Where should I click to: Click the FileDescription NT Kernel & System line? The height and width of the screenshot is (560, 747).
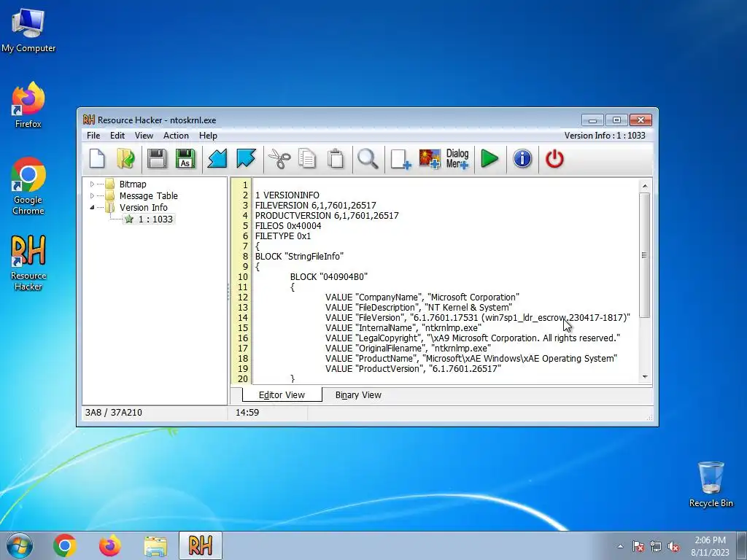click(x=419, y=307)
